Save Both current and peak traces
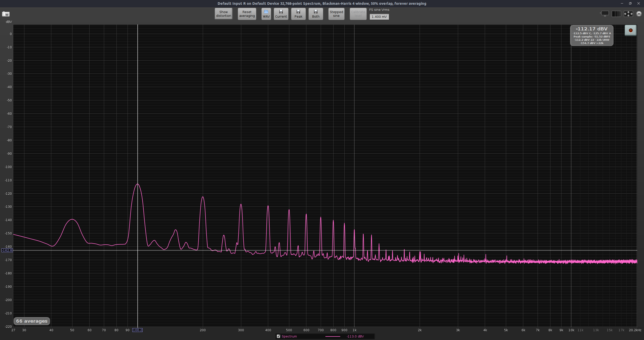 [316, 14]
